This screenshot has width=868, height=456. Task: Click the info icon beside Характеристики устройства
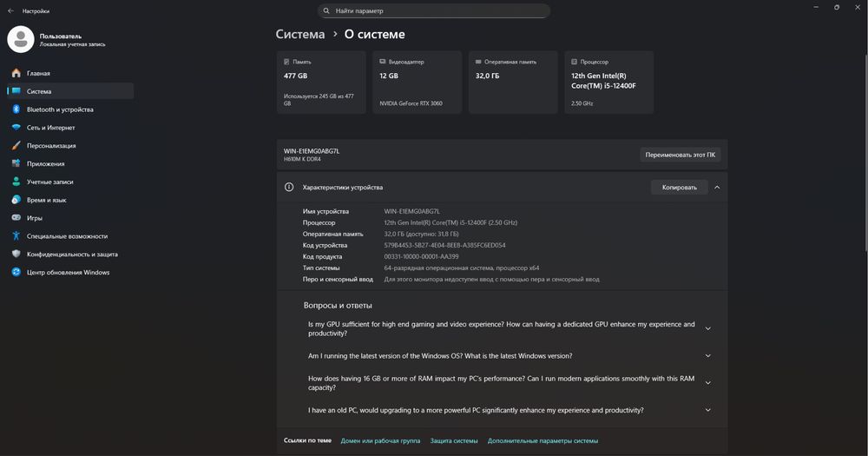(x=289, y=188)
